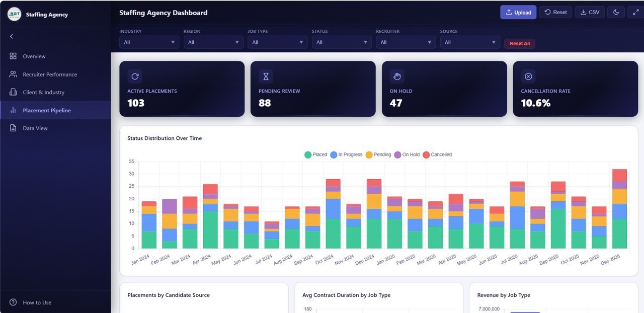Toggle dark mode with the moon icon

[x=616, y=12]
